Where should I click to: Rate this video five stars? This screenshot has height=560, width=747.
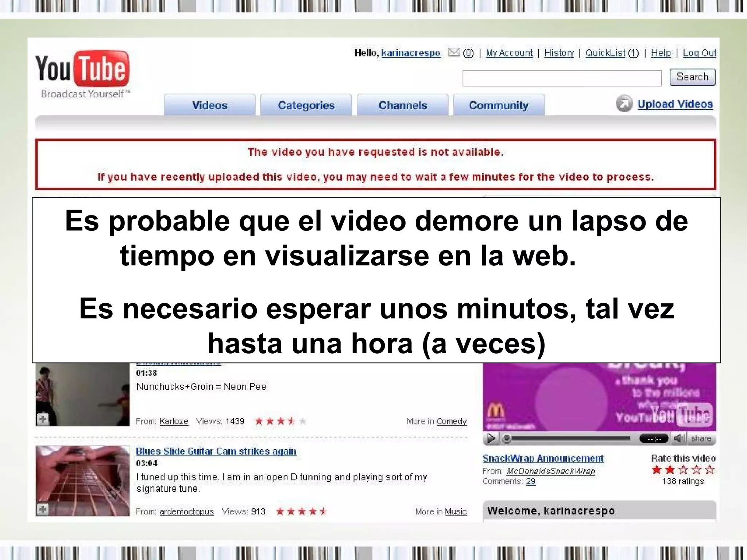coord(709,470)
